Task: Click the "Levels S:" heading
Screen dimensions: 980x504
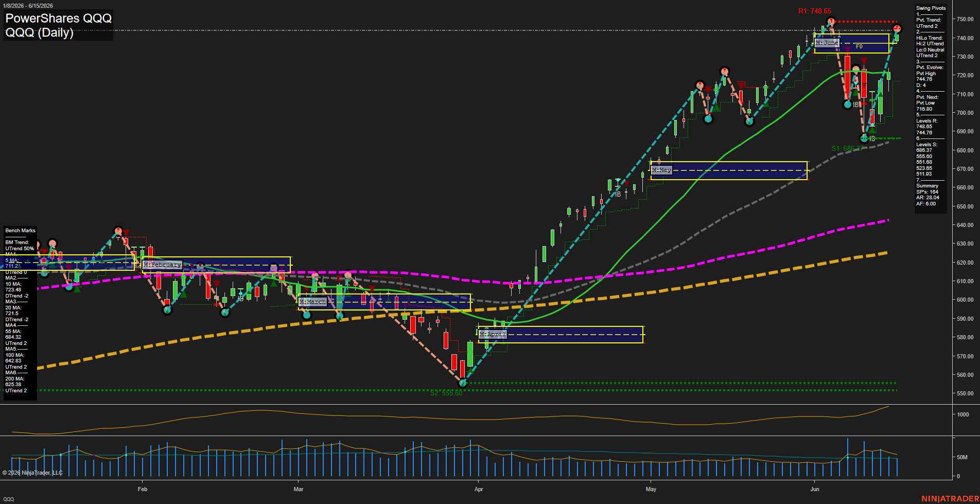Action: [927, 145]
